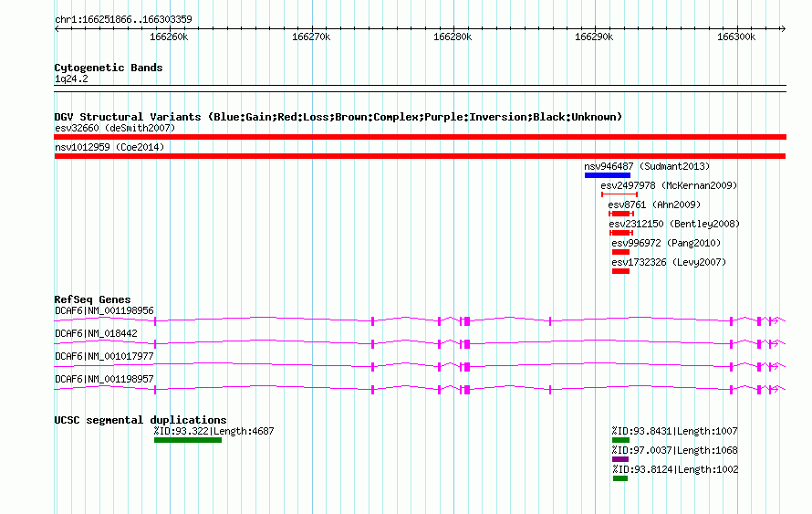Select the red esv32660 loss bar
Viewport: 812px width, 514px height.
point(420,137)
